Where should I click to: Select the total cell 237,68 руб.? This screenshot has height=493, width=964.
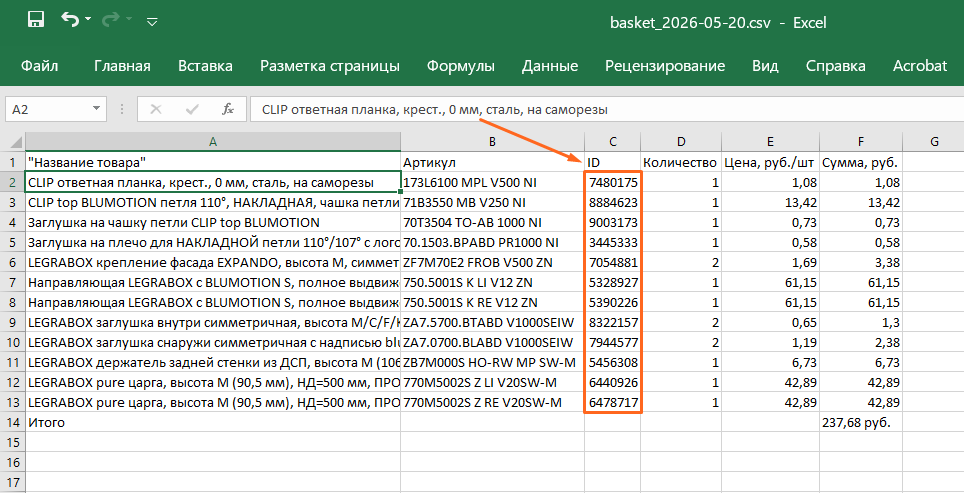point(860,422)
